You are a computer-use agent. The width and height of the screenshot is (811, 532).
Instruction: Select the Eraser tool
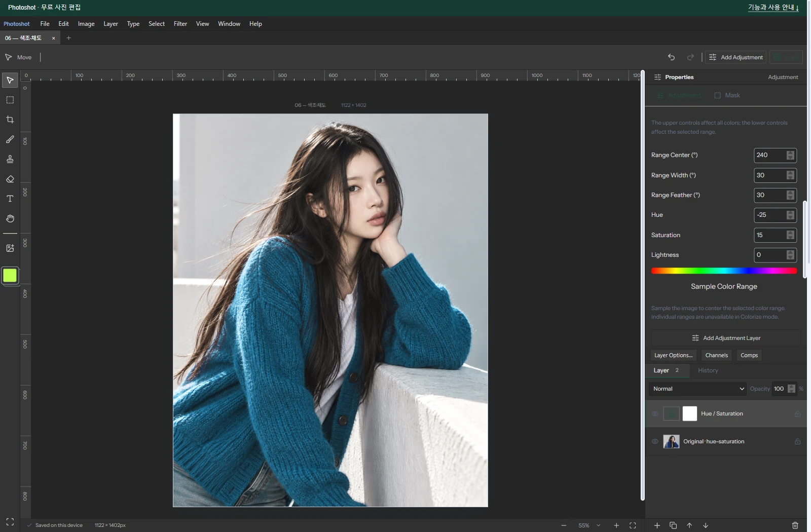click(10, 179)
